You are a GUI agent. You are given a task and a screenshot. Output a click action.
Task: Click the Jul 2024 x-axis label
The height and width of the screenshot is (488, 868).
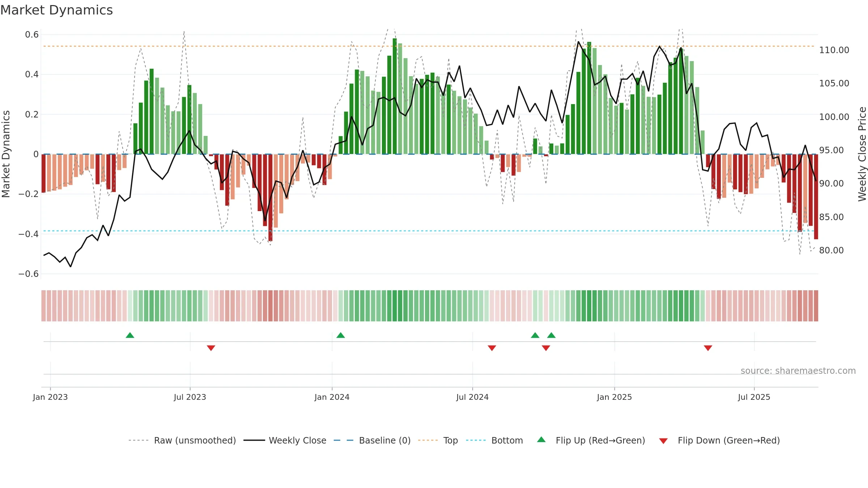(472, 397)
